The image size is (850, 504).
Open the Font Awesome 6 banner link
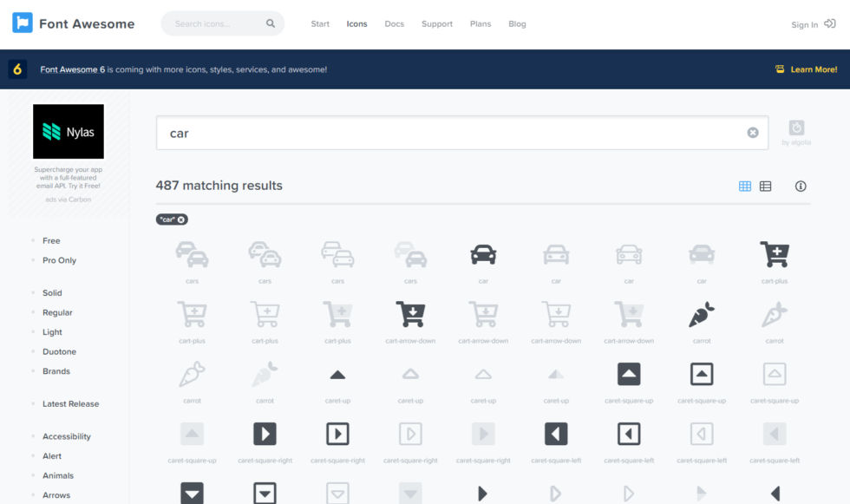tap(73, 69)
